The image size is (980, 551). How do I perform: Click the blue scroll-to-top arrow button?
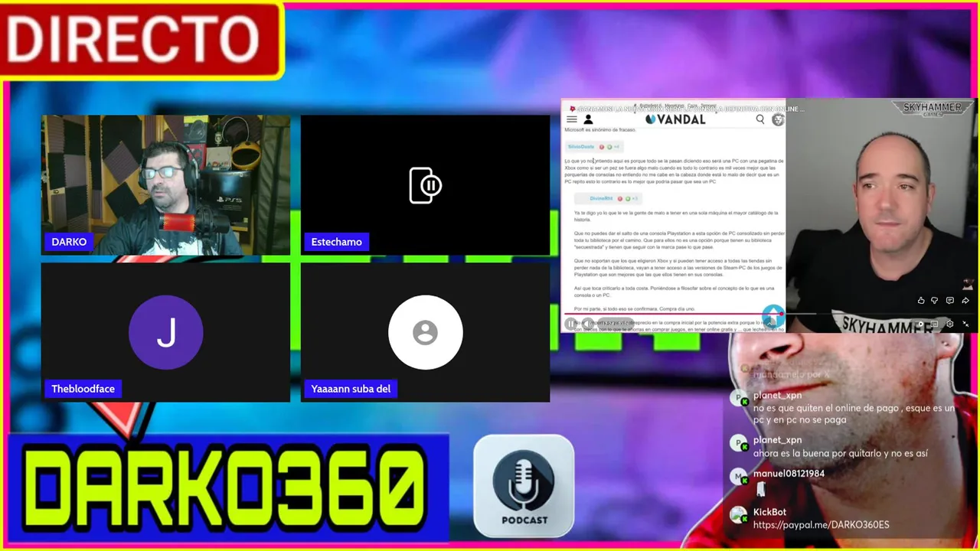pyautogui.click(x=773, y=316)
